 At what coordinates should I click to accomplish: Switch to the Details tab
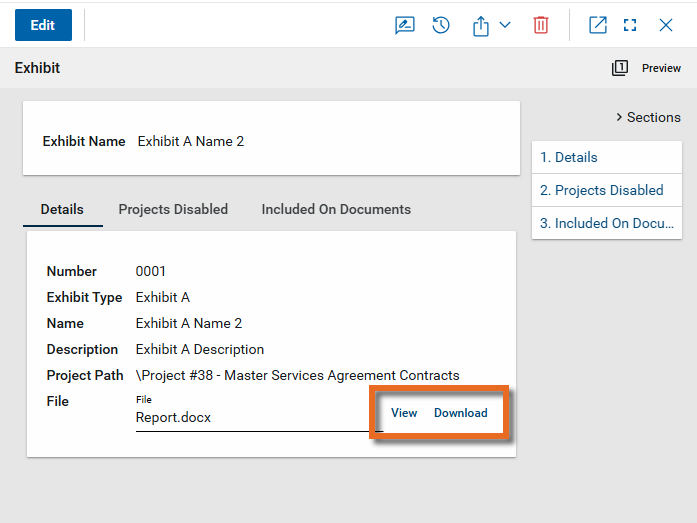click(62, 209)
